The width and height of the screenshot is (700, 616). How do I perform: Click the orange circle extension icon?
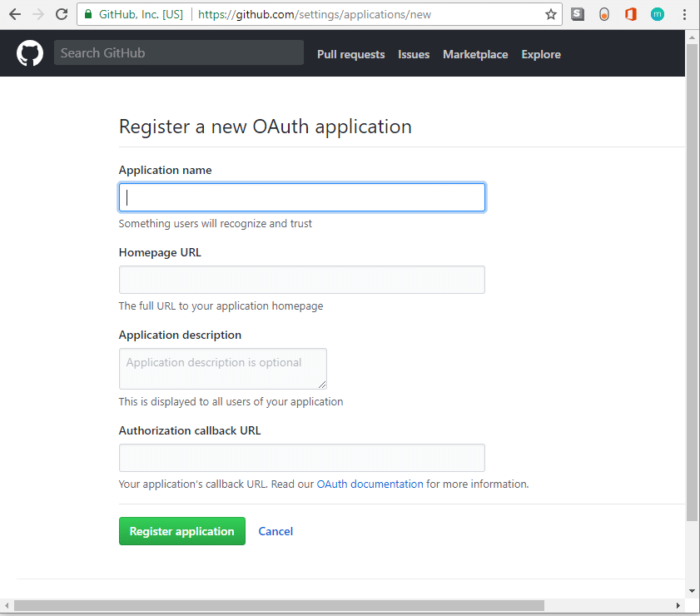[x=603, y=14]
